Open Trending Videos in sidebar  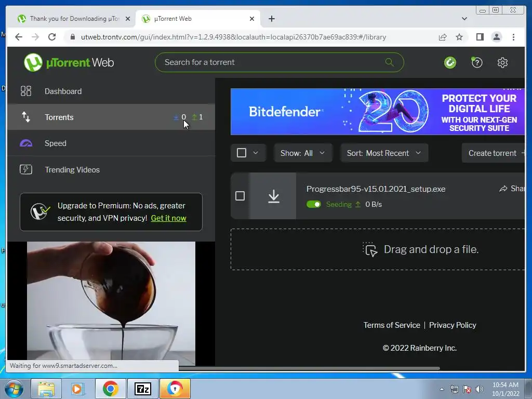tap(111, 169)
